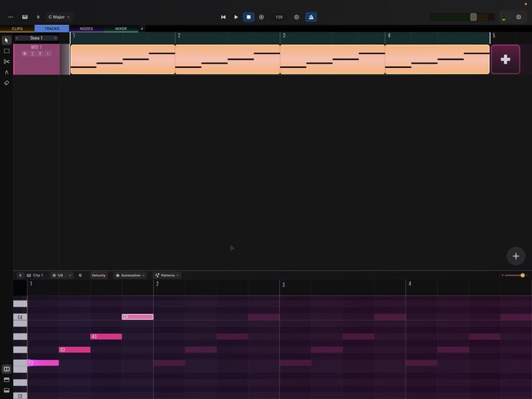The image size is (532, 399).
Task: Click bar 3 marker on tracks ruler
Action: 284,35
